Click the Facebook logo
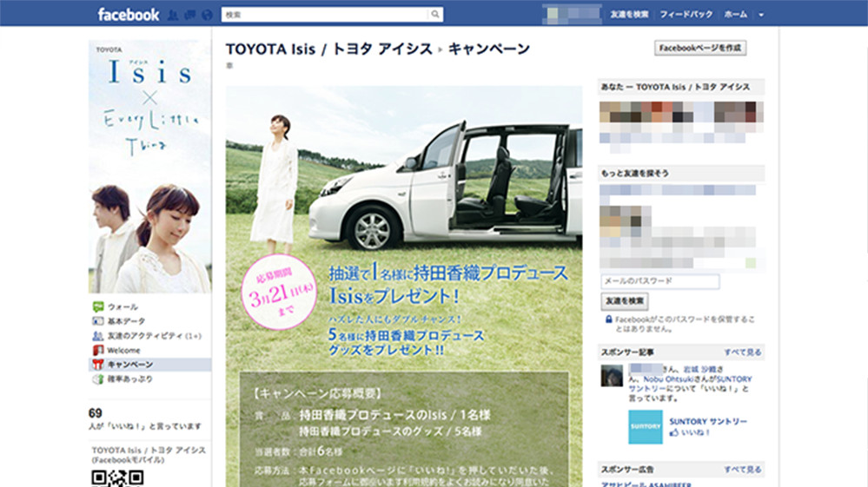This screenshot has width=868, height=487. click(129, 15)
